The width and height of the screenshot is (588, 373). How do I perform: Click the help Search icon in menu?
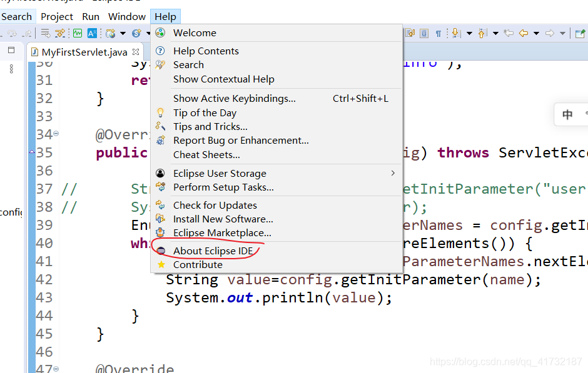tap(161, 65)
